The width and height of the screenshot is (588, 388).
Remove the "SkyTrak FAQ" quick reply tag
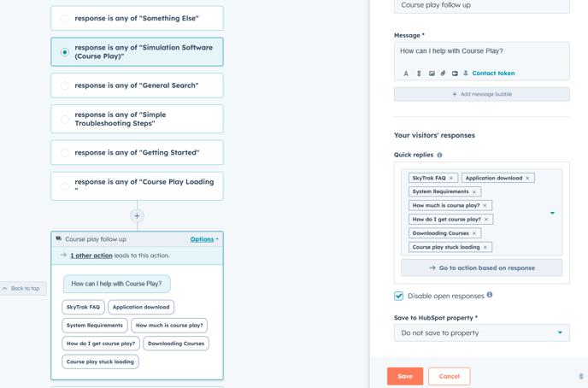(451, 178)
